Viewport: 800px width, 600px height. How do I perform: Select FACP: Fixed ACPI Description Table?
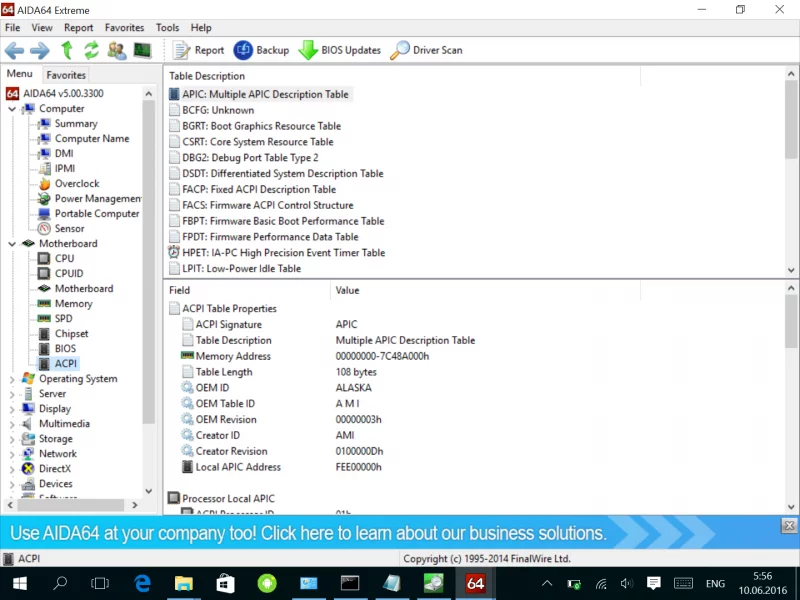(259, 189)
